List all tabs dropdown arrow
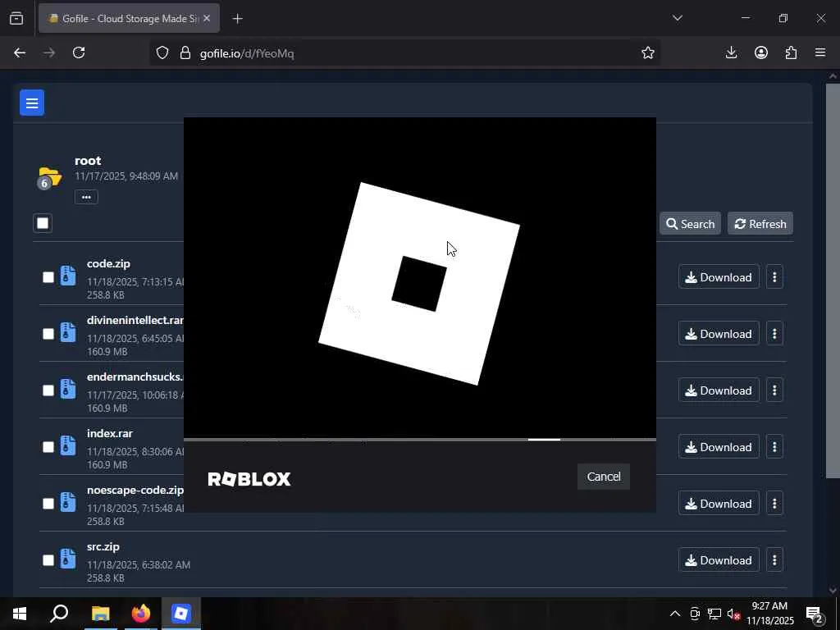The width and height of the screenshot is (840, 630). point(677,18)
